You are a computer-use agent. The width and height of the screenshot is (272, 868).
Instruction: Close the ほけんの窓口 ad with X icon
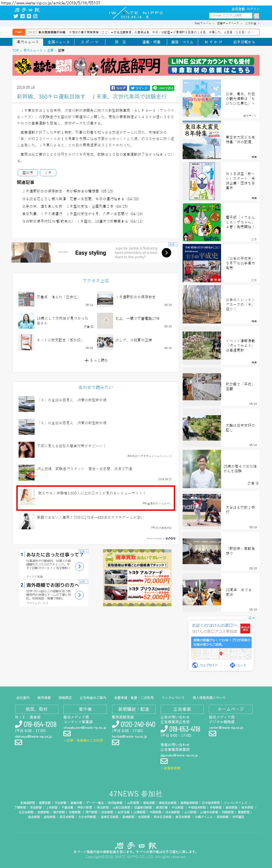(253, 618)
